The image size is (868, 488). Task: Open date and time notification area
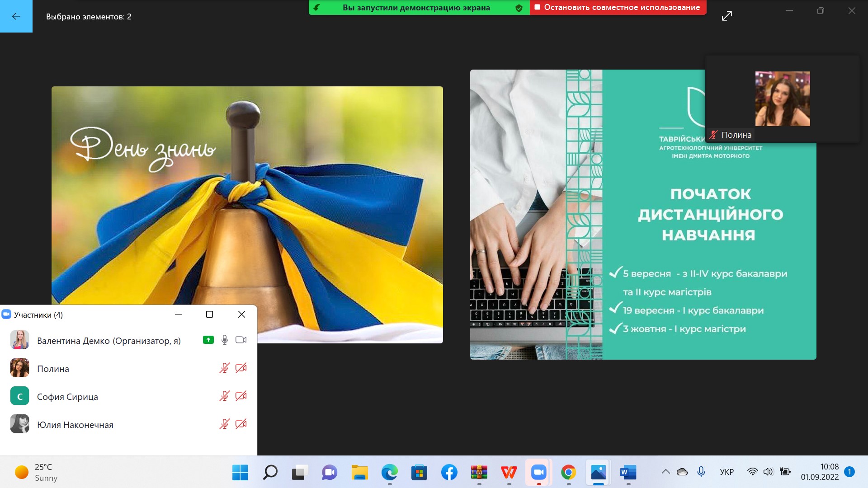pos(819,472)
